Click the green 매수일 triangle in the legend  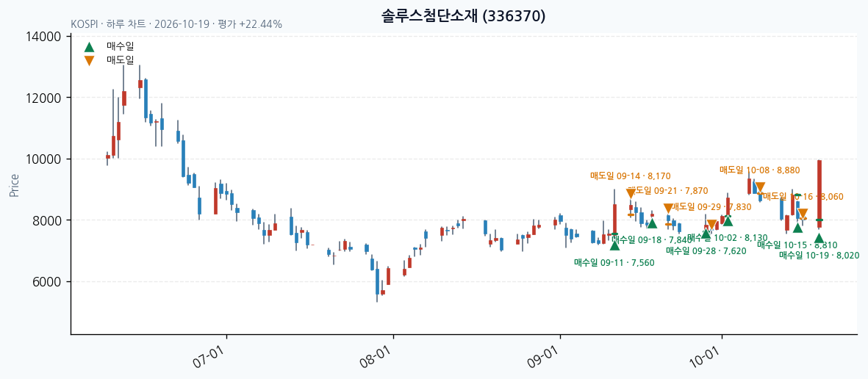coord(89,47)
